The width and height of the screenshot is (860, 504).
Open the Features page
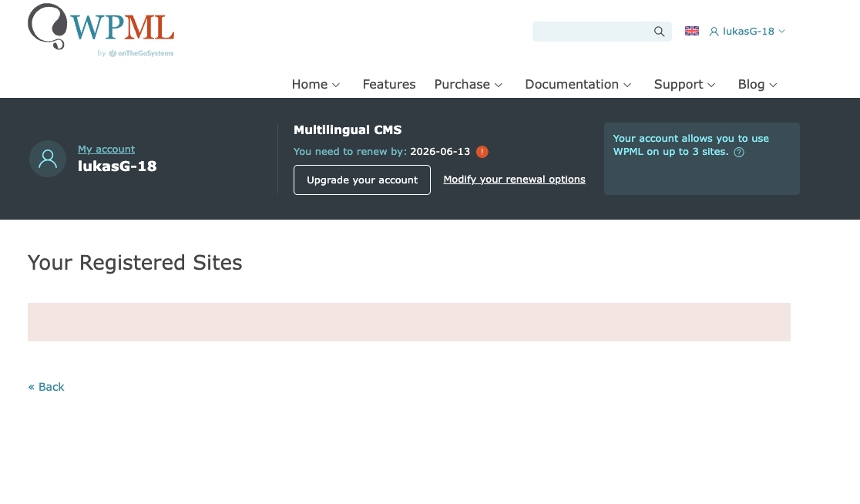point(389,85)
